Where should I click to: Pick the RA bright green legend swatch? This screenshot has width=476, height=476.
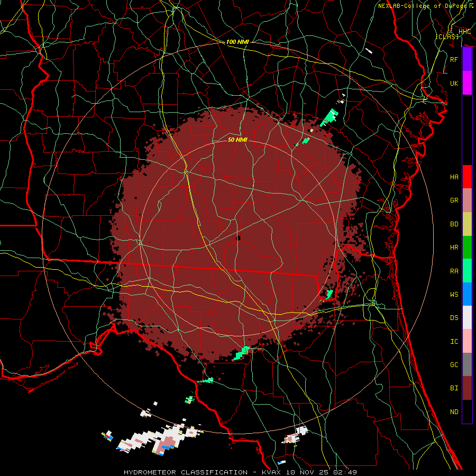click(x=467, y=271)
